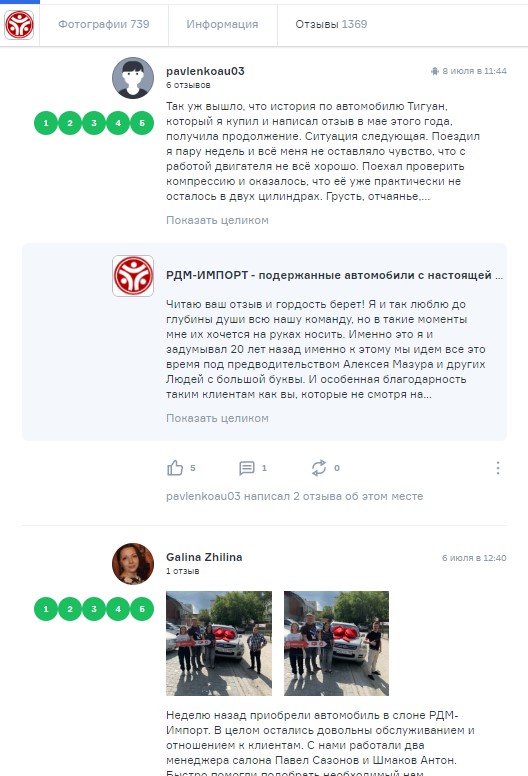Expand pavlenkoau03's review with Показать целиком
Screen dimensions: 528x776
tap(217, 220)
